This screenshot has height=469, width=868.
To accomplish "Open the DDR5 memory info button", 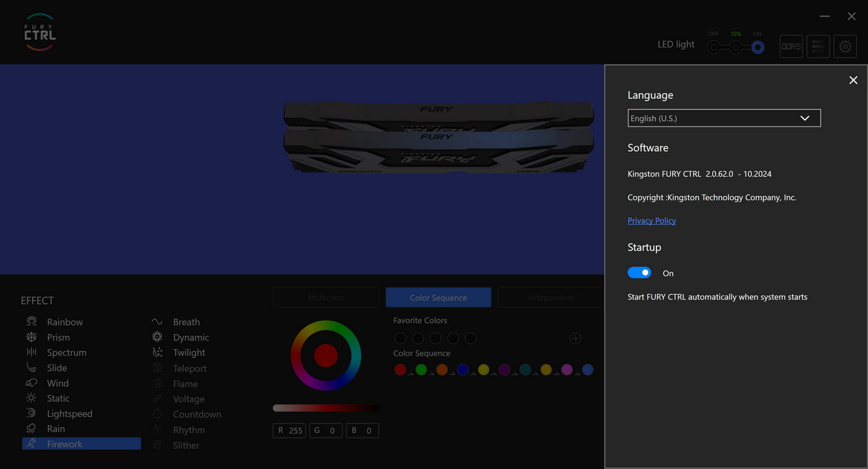I will 791,47.
